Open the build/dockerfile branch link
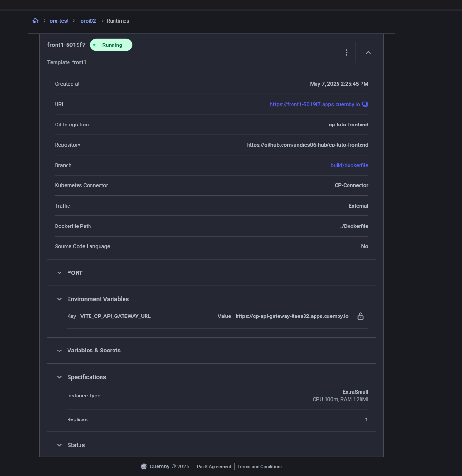This screenshot has width=462, height=476. (349, 165)
